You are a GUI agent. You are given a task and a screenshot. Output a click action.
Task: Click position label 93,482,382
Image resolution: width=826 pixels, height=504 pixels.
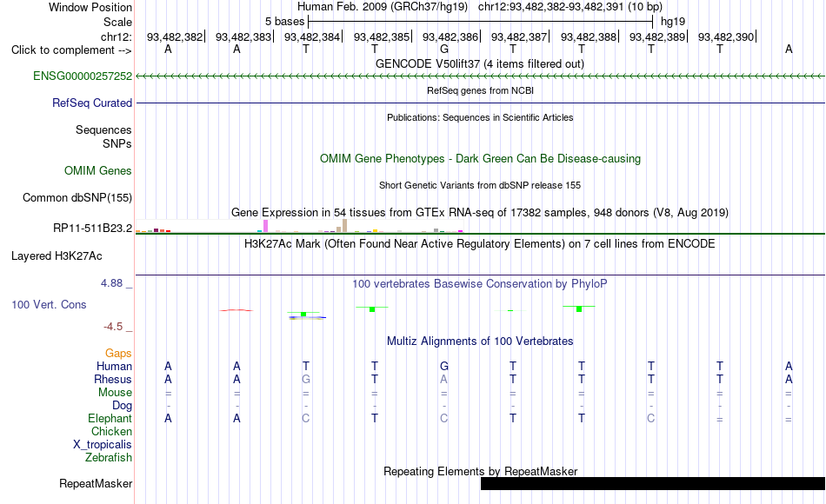[x=175, y=36]
